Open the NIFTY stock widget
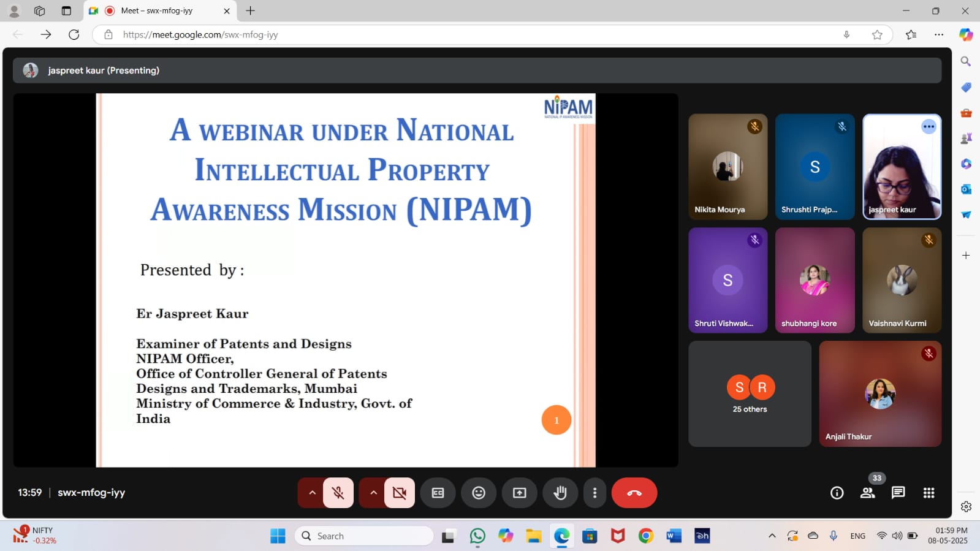 point(35,535)
